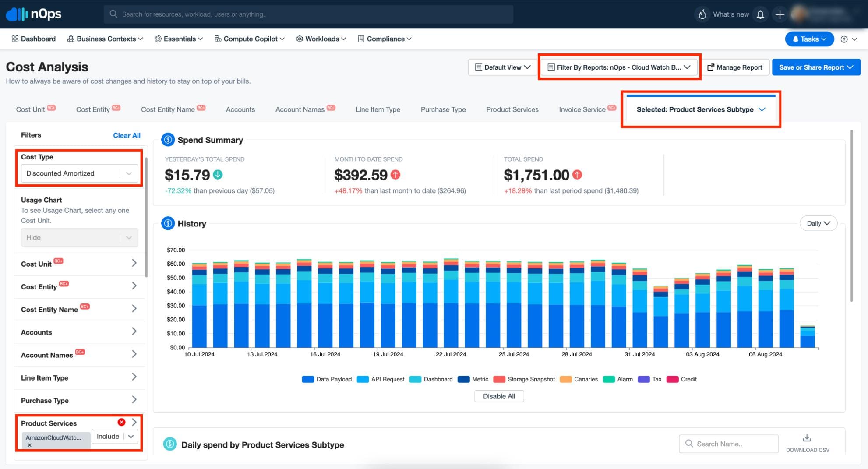Select the Line Item Type tab
Screen dimensions: 868x469
[x=378, y=109]
